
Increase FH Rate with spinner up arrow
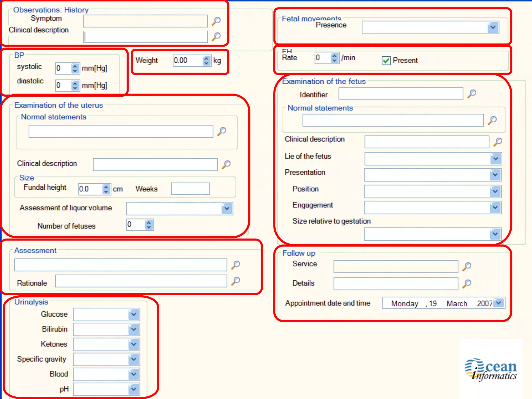[335, 55]
